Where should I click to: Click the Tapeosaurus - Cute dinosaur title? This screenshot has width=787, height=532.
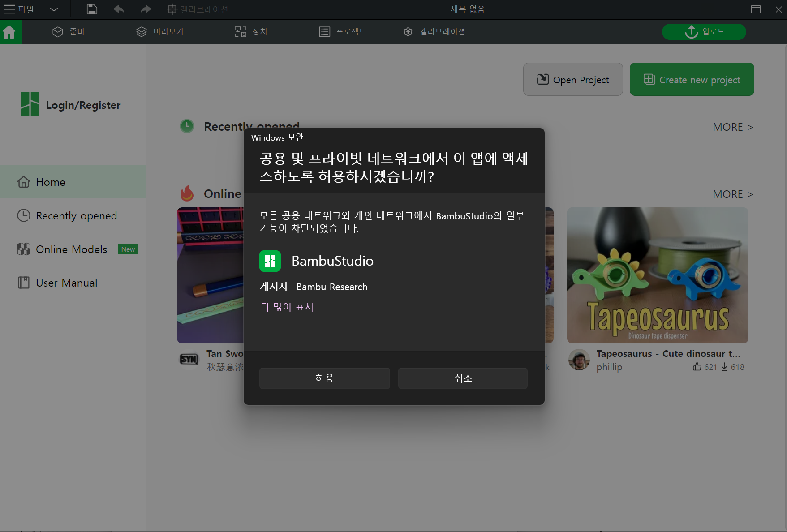coord(668,353)
